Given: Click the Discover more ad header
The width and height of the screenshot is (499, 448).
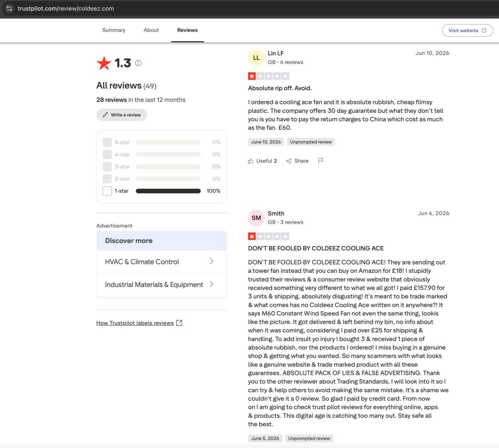Looking at the screenshot, I should 161,241.
